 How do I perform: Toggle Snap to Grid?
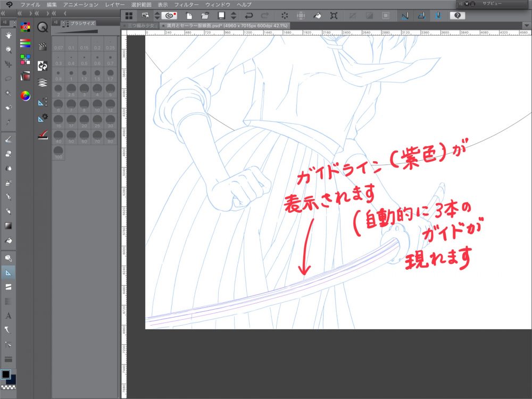(438, 15)
